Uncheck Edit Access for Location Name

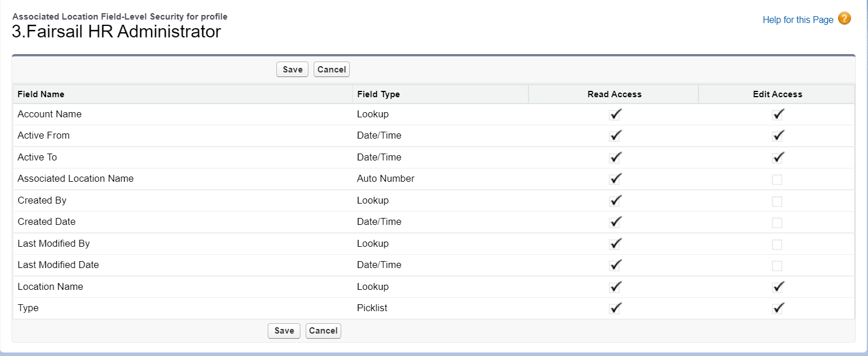[x=778, y=287]
